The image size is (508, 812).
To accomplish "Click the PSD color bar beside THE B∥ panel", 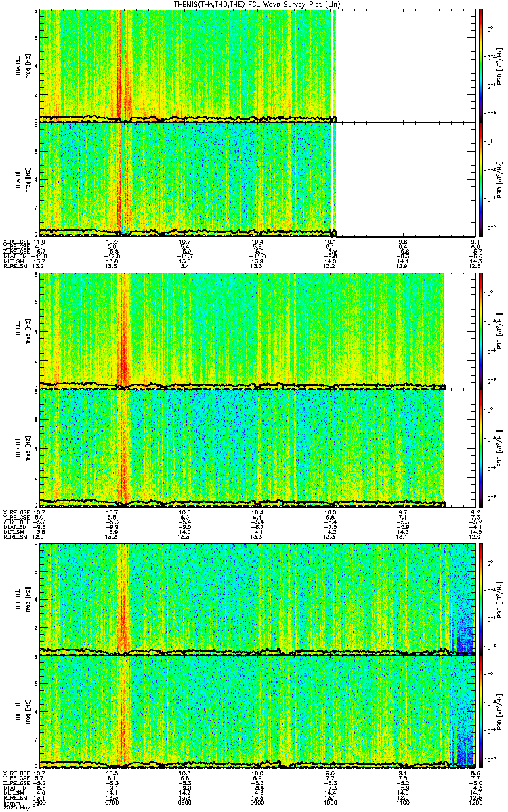I will pyautogui.click(x=480, y=713).
